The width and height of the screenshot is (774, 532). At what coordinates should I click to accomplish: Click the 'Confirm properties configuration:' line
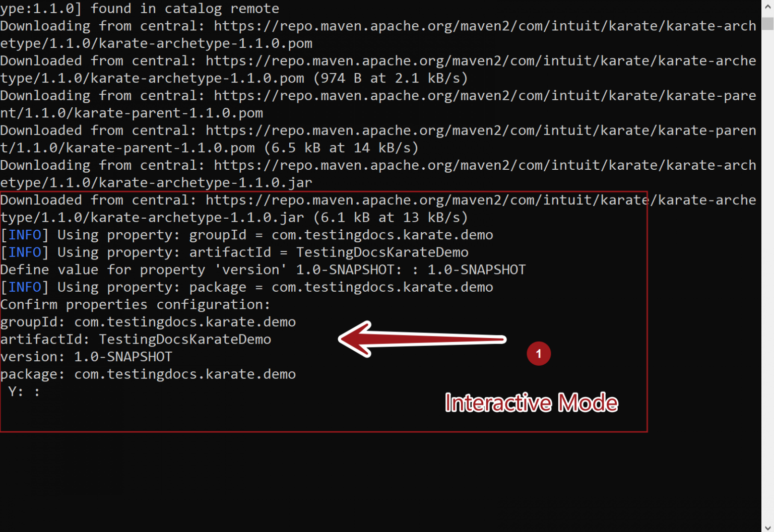[135, 305]
